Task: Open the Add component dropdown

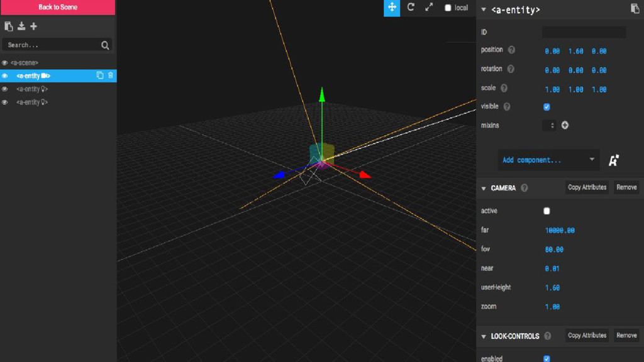Action: (548, 160)
